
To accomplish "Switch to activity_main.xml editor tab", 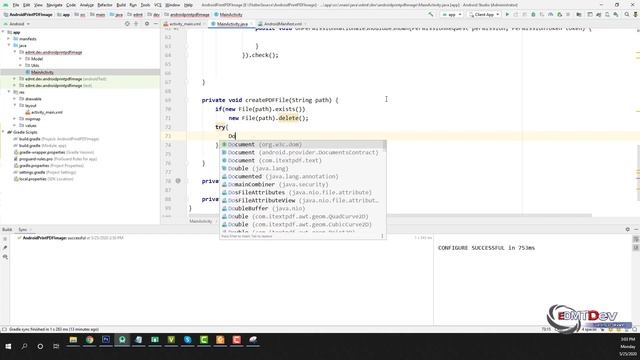I will [x=185, y=24].
